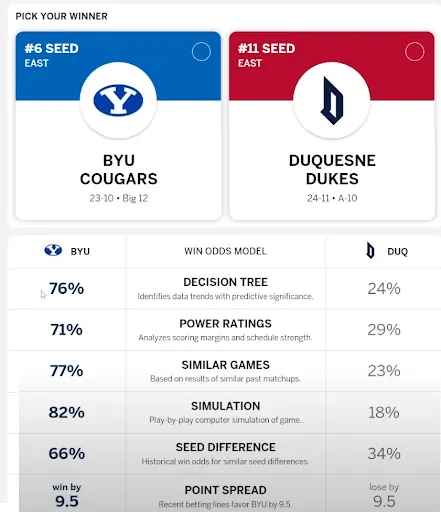
Task: Click the #6 Seed East label
Action: tap(52, 55)
